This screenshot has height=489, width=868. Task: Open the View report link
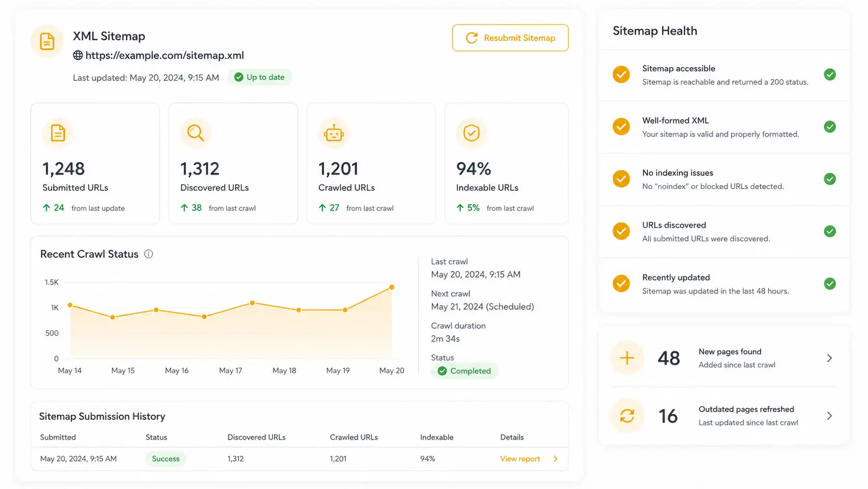(520, 459)
